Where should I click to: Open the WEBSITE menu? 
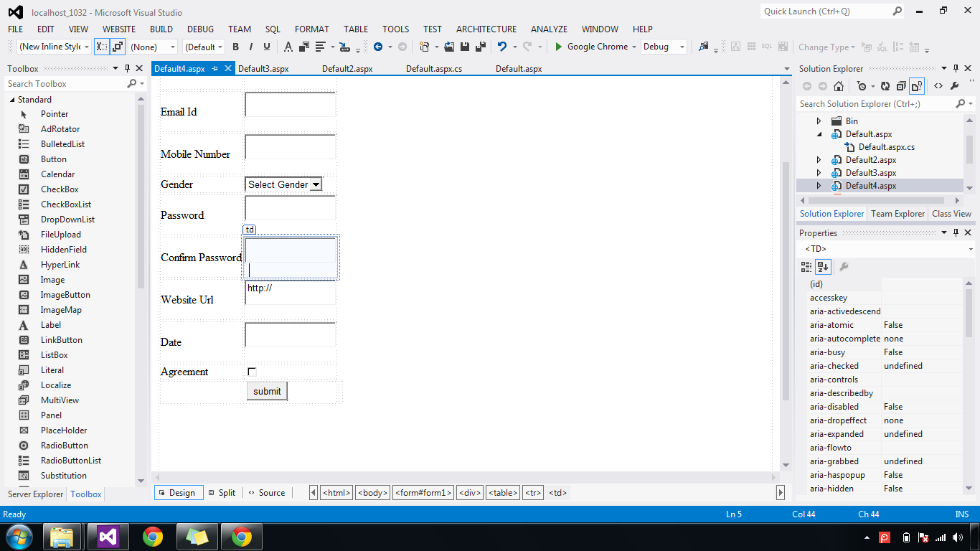pyautogui.click(x=118, y=29)
